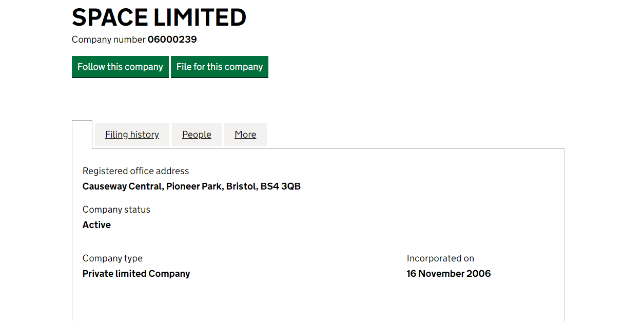Click the Follow this company button
This screenshot has height=321, width=644.
(120, 67)
